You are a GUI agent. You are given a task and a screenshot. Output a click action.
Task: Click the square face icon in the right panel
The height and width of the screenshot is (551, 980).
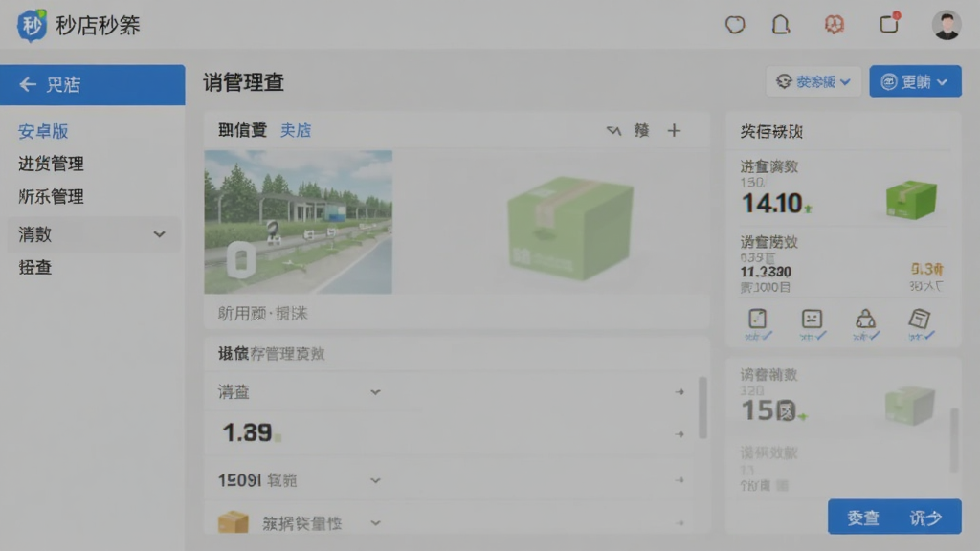click(x=812, y=319)
